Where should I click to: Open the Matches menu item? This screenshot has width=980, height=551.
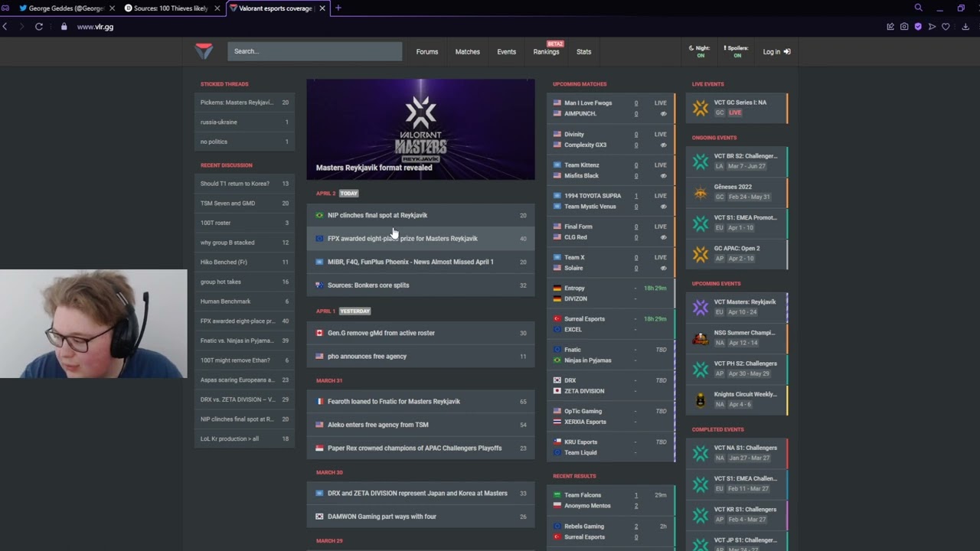point(467,51)
